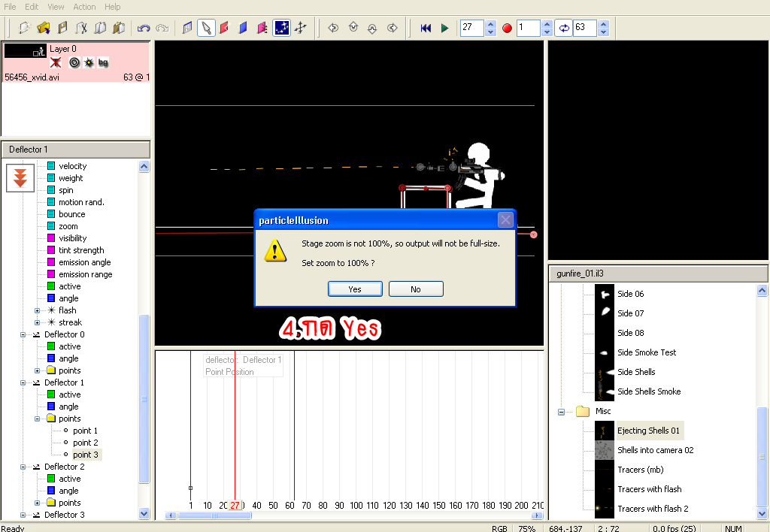The width and height of the screenshot is (770, 532).
Task: Open the Action menu
Action: [84, 7]
